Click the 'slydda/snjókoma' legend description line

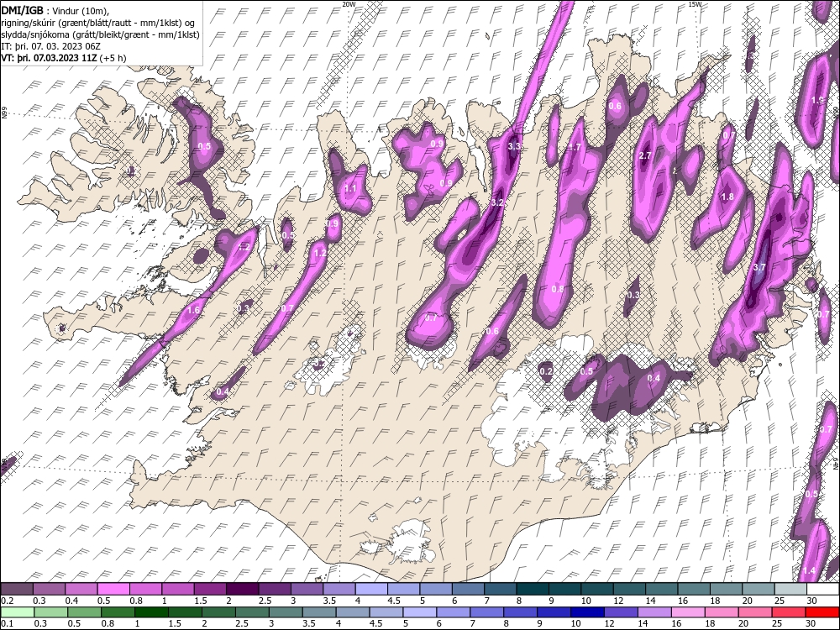click(101, 34)
